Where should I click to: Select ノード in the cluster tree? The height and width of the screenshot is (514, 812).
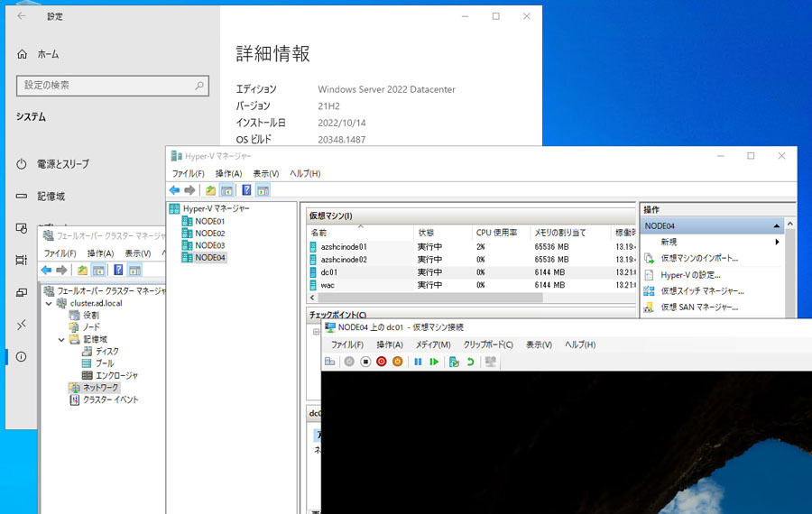(91, 327)
